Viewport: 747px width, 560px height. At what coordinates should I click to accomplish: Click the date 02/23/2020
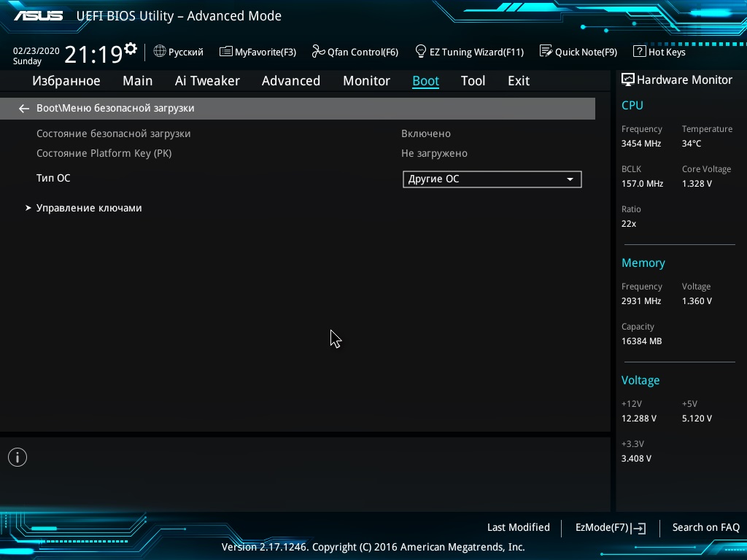point(36,51)
